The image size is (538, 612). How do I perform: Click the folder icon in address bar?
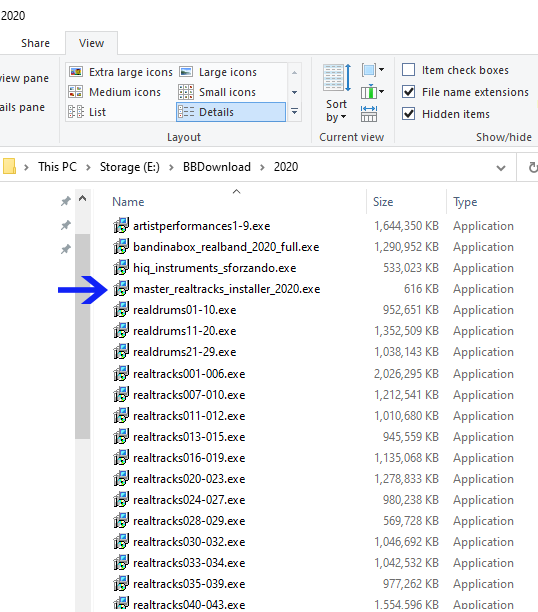[9, 166]
